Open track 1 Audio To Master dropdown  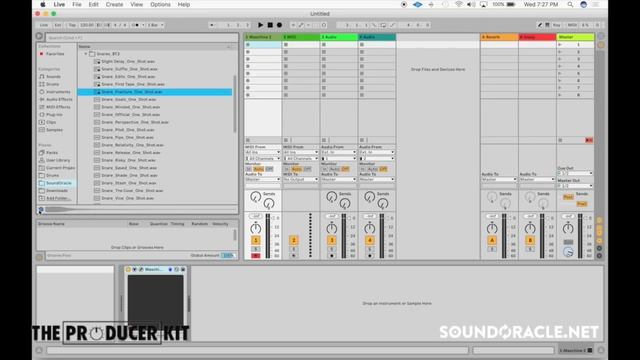pos(262,179)
